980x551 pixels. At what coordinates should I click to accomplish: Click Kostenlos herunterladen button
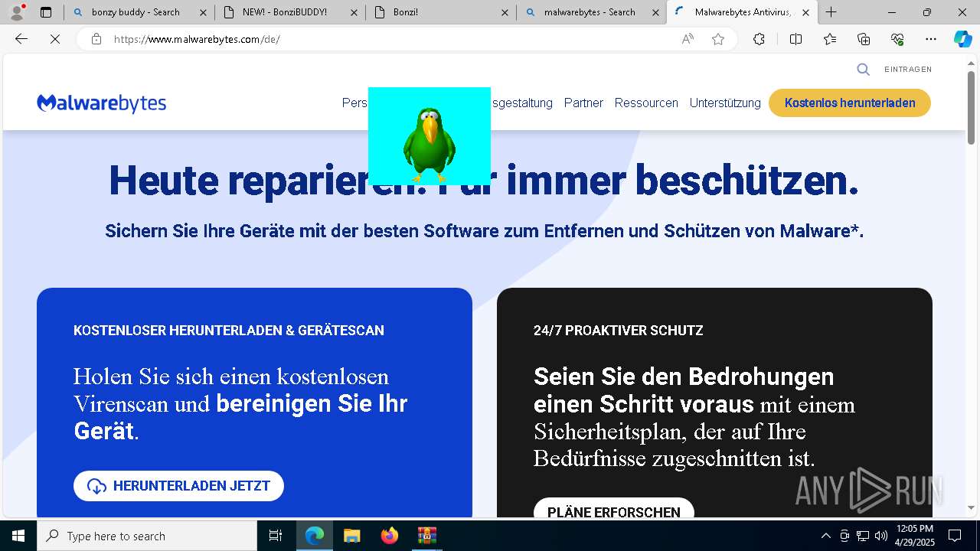click(x=850, y=103)
